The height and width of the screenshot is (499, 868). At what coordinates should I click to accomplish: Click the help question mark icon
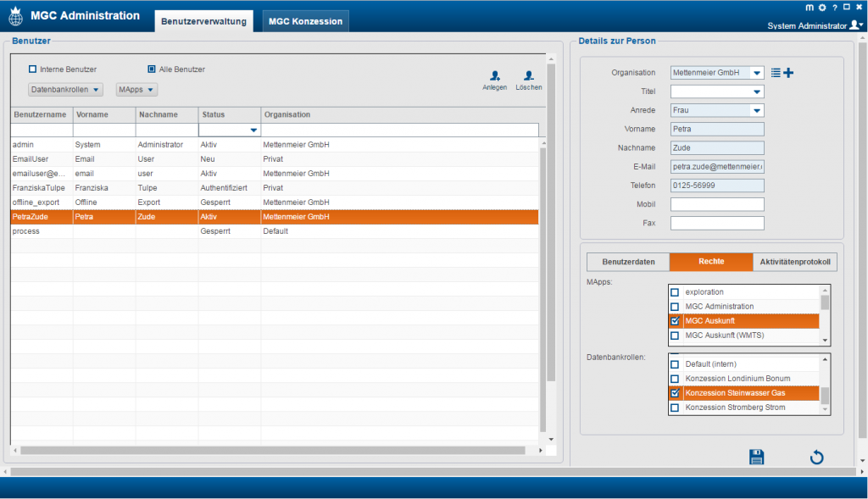[834, 8]
